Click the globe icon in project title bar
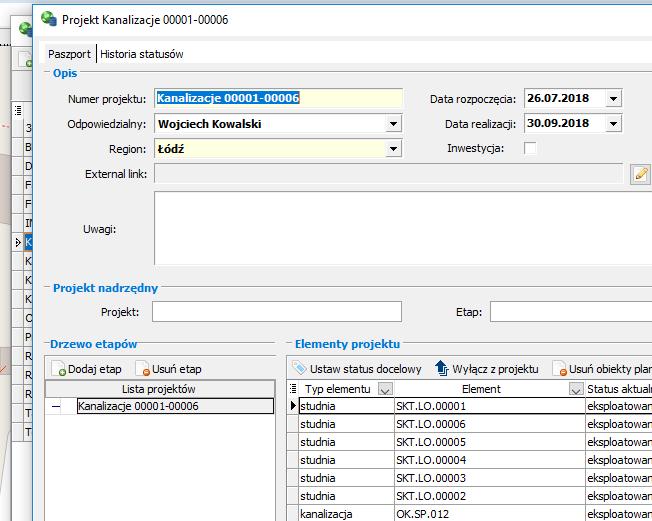Screen dimensions: 652x521 point(49,19)
